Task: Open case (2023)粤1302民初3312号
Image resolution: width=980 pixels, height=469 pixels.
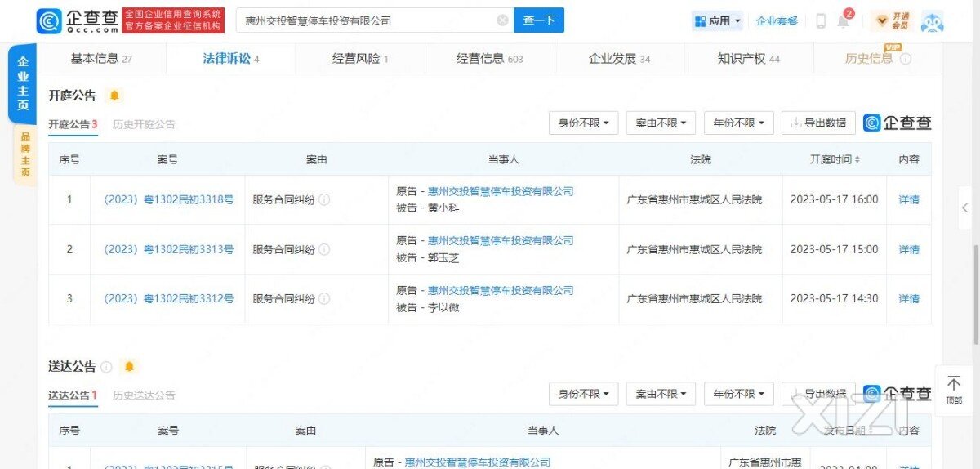Action: click(168, 298)
